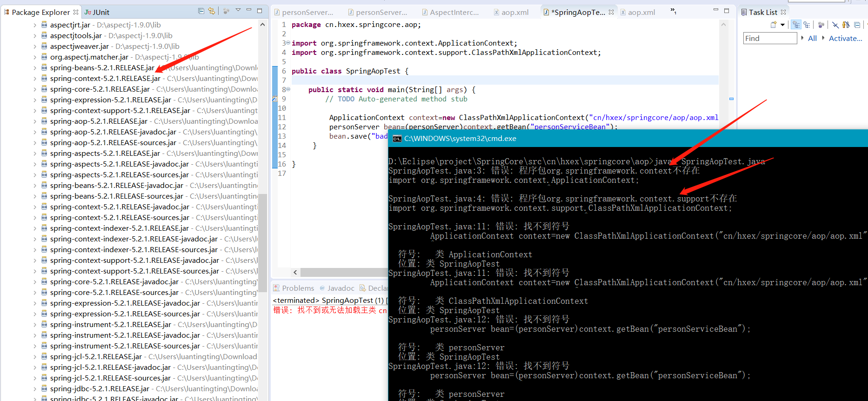Screen dimensions: 868x401
Task: Click the Find field in Task List
Action: pos(770,38)
